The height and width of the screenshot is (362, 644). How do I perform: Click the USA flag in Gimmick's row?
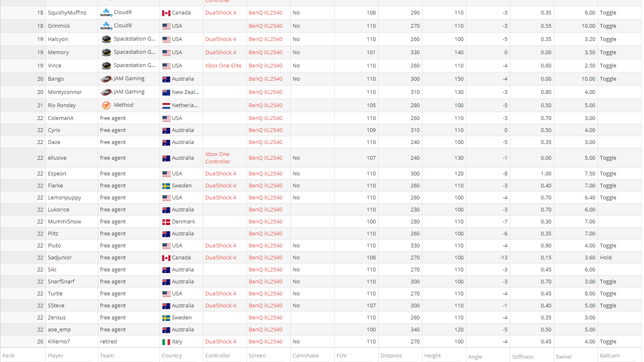pos(166,26)
